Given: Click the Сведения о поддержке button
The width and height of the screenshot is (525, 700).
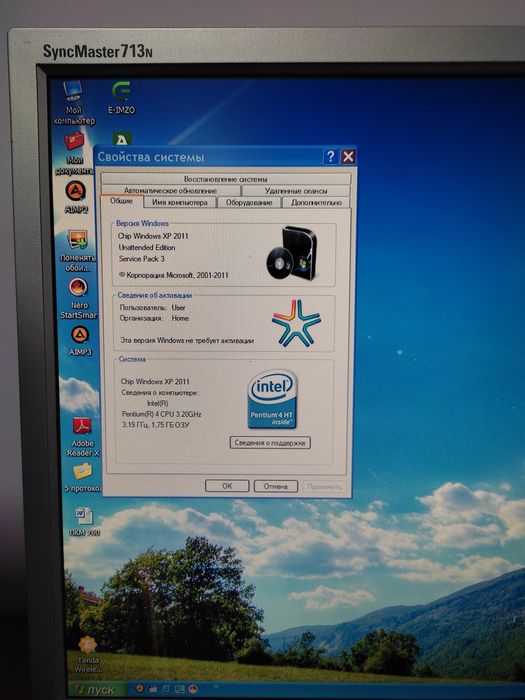Looking at the screenshot, I should [270, 442].
